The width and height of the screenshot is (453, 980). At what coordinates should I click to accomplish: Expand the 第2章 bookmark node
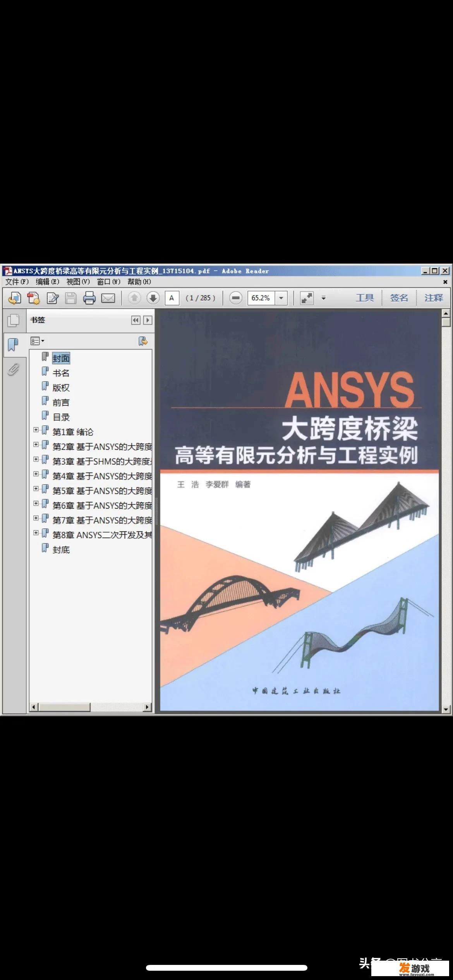pyautogui.click(x=36, y=444)
